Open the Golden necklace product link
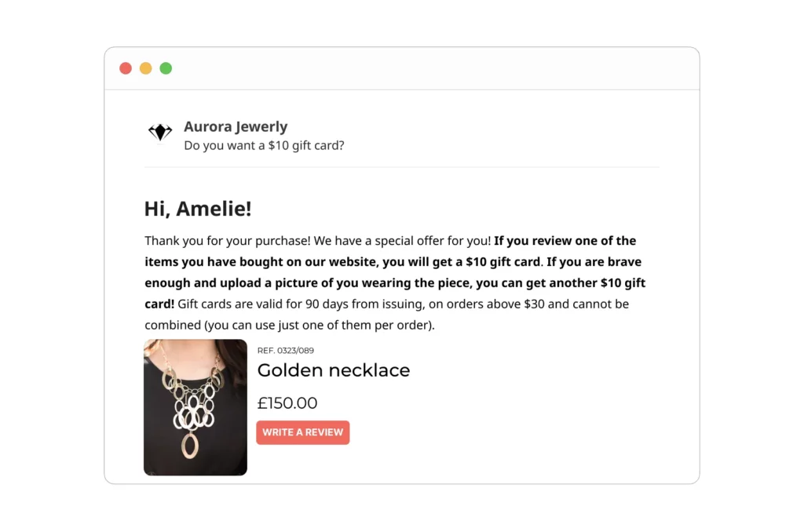The height and width of the screenshot is (532, 804). 333,370
